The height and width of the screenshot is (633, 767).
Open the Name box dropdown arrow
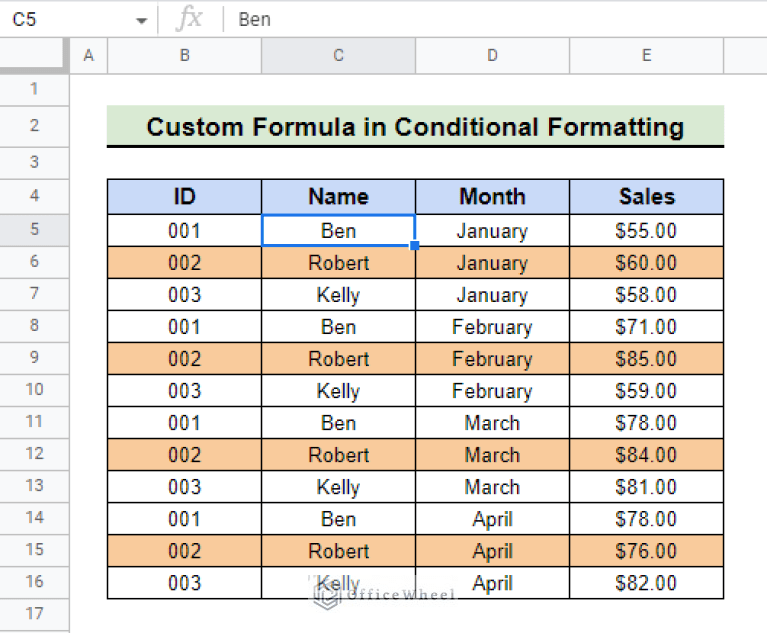click(141, 21)
